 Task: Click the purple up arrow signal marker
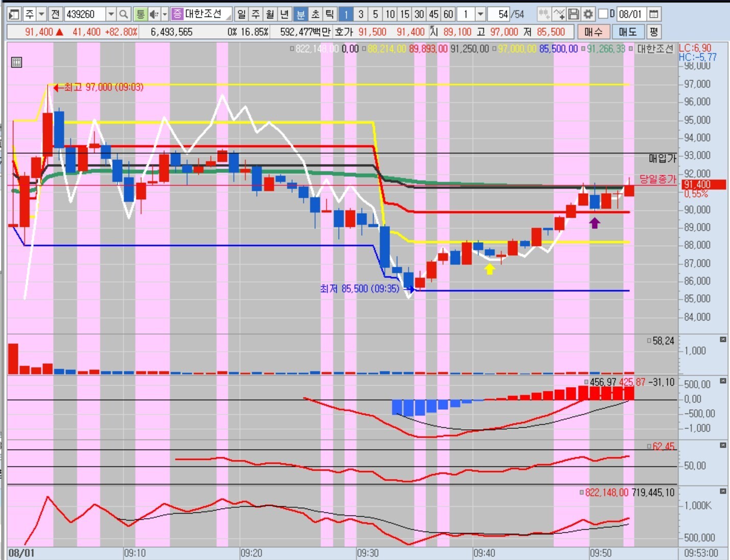coord(595,223)
